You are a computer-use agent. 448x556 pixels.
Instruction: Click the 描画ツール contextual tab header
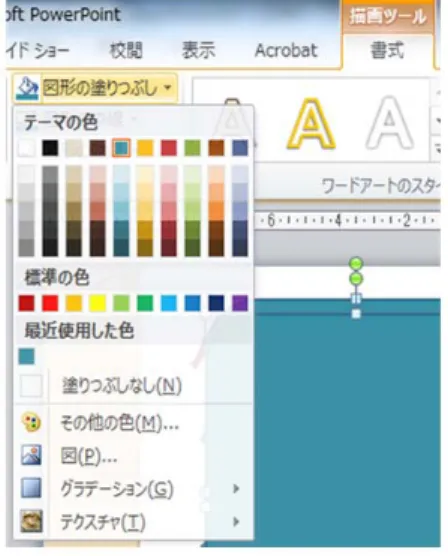point(388,16)
